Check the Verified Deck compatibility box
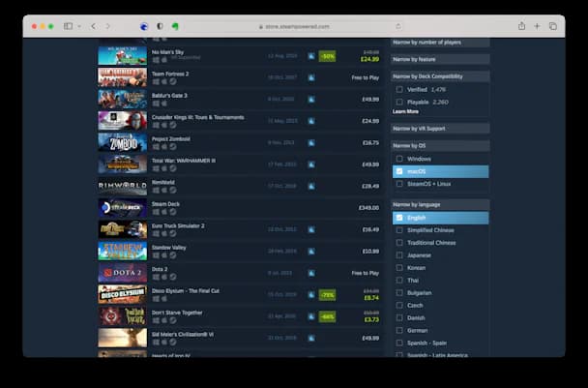 399,89
